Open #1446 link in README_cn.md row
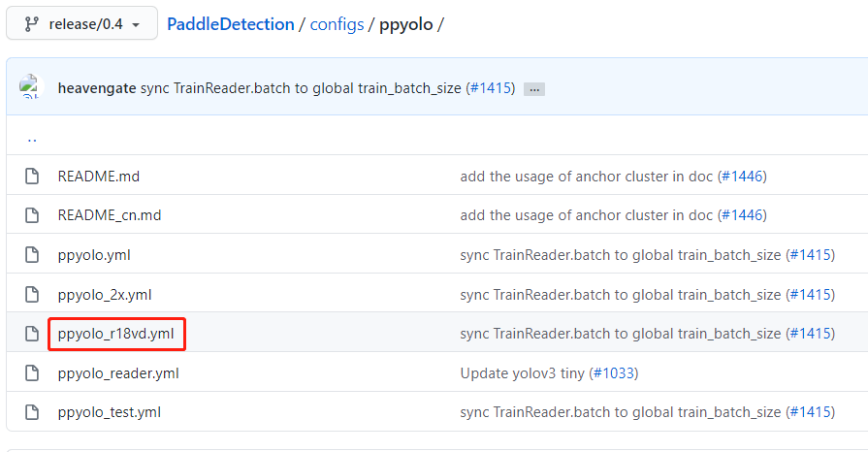This screenshot has width=868, height=452. tap(742, 215)
